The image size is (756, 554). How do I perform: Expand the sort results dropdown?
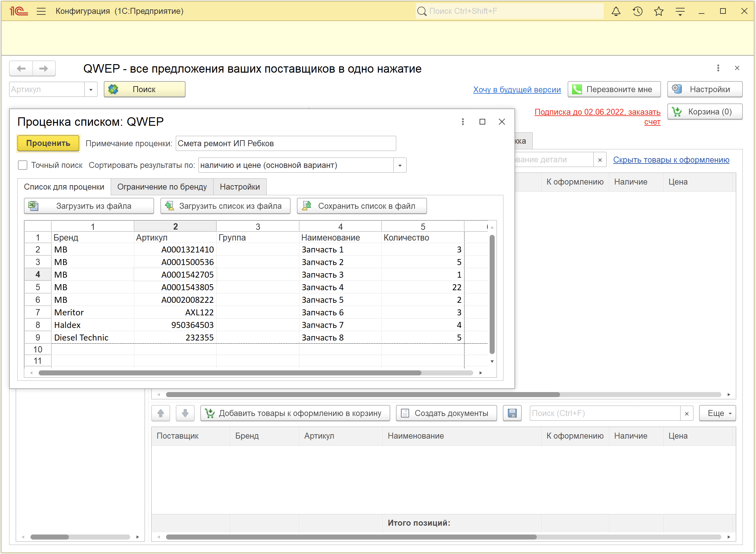[399, 165]
